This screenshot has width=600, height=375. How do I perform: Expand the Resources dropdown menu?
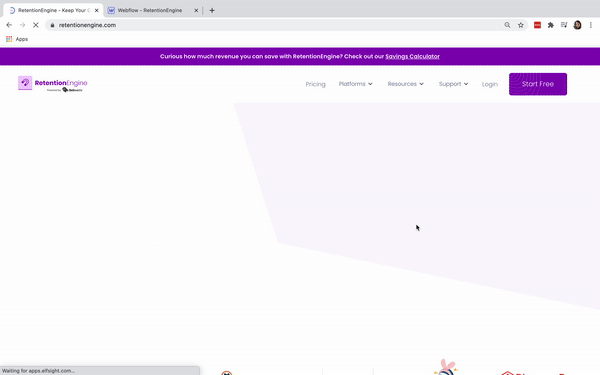pos(406,84)
